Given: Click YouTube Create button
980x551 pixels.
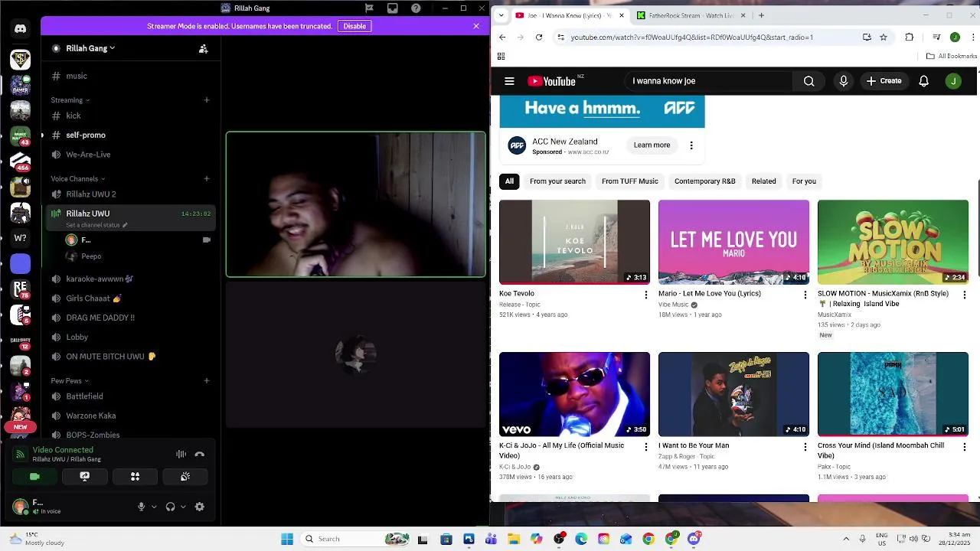Looking at the screenshot, I should coord(884,81).
